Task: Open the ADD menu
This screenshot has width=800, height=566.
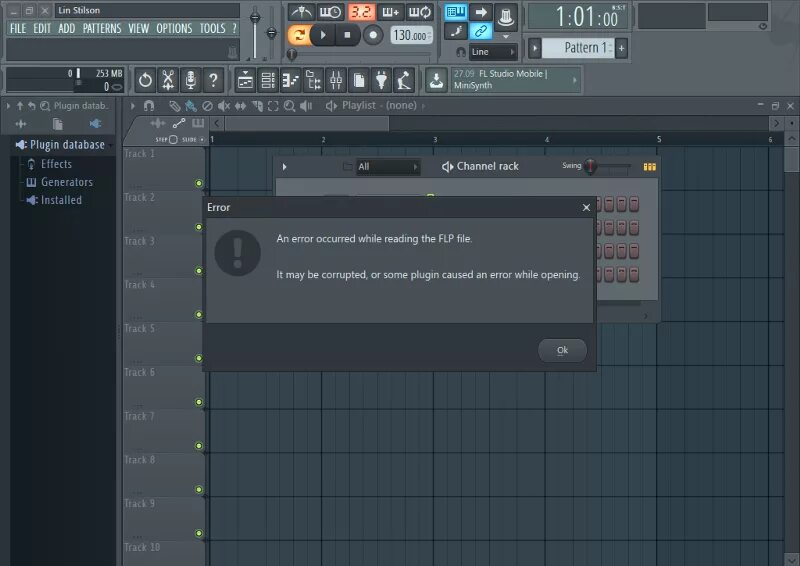Action: coord(66,29)
